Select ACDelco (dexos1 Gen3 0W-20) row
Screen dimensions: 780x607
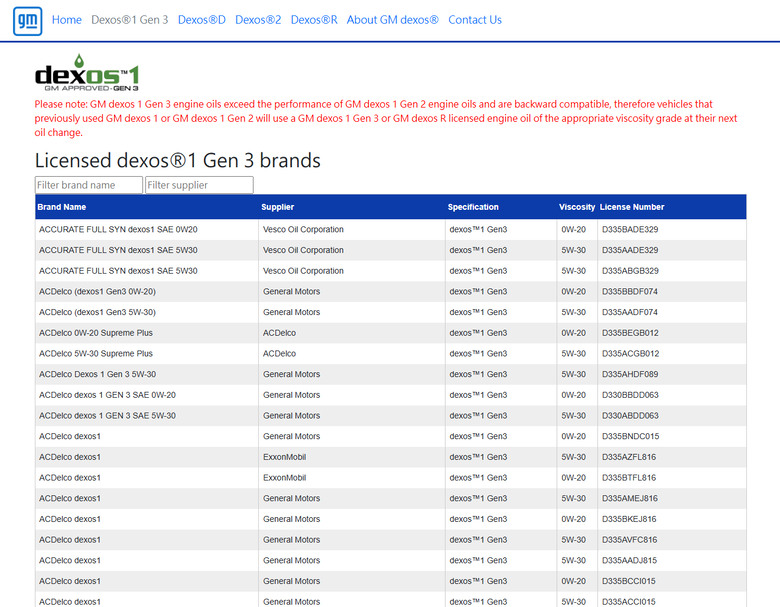coord(390,292)
